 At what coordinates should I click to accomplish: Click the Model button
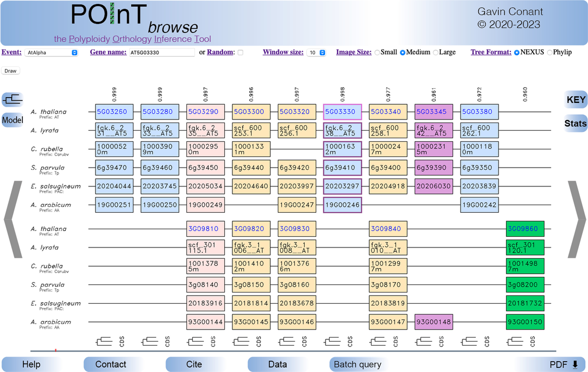coord(12,120)
